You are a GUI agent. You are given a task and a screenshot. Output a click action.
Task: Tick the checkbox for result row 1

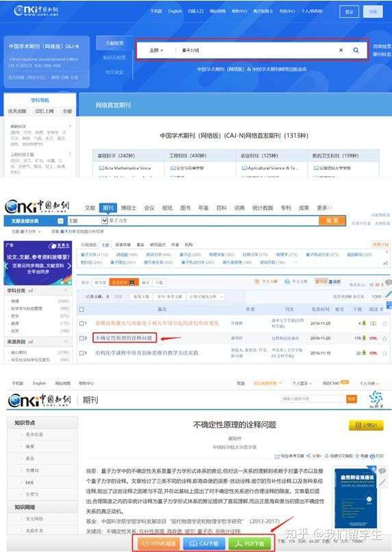(81, 323)
